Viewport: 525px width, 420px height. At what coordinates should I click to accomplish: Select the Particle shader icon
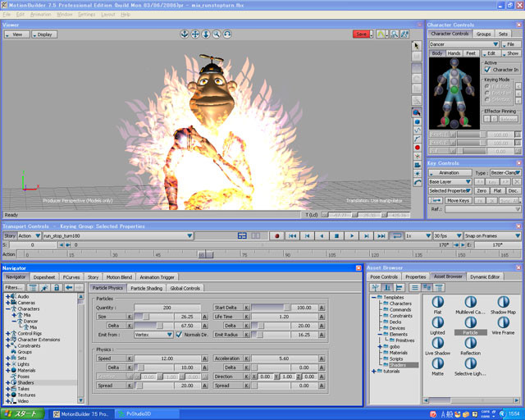pos(470,322)
